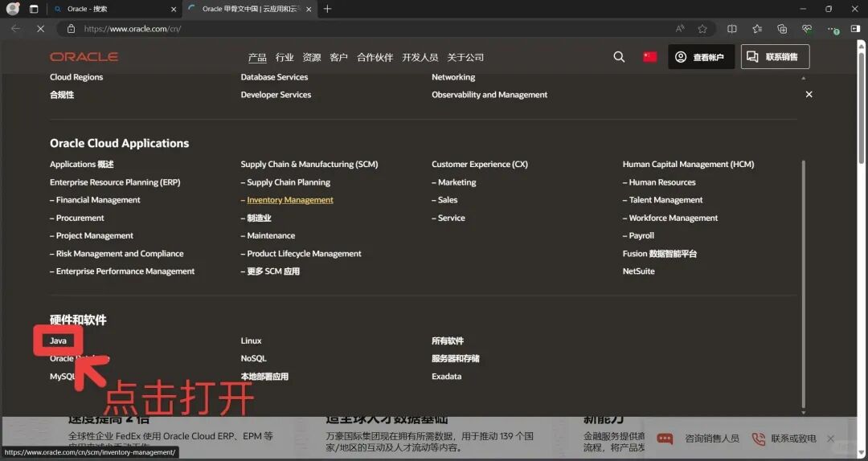Open Observability and Management link
The width and height of the screenshot is (868, 461).
tap(489, 95)
